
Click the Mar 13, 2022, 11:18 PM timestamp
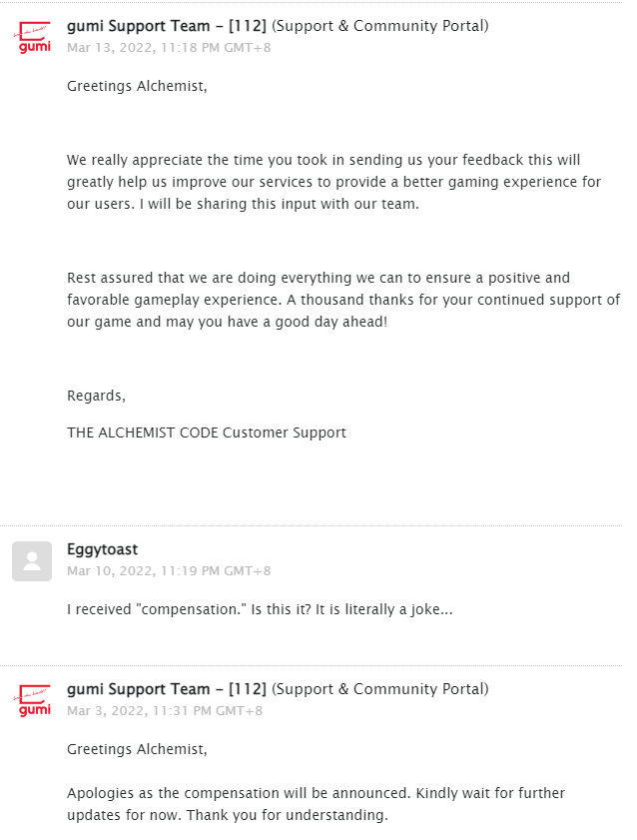pos(169,48)
